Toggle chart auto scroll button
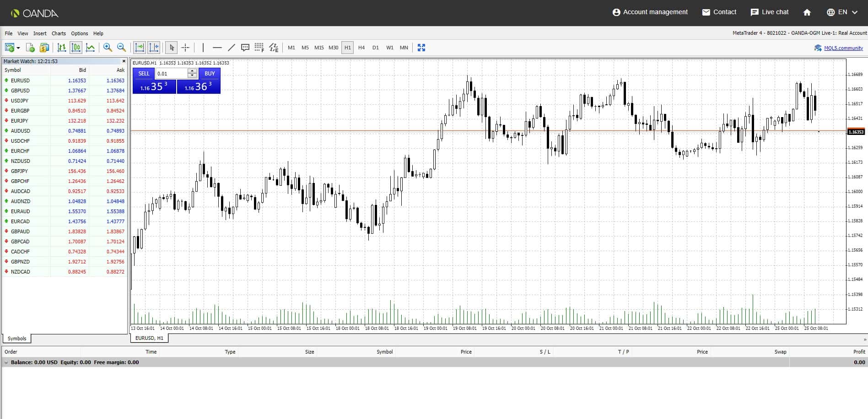This screenshot has height=419, width=868. [140, 48]
